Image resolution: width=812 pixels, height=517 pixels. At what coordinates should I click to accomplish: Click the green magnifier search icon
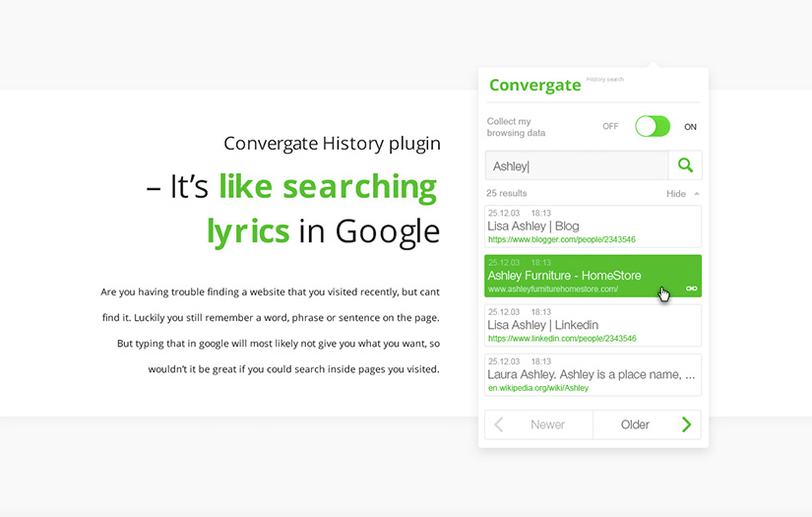tap(685, 165)
